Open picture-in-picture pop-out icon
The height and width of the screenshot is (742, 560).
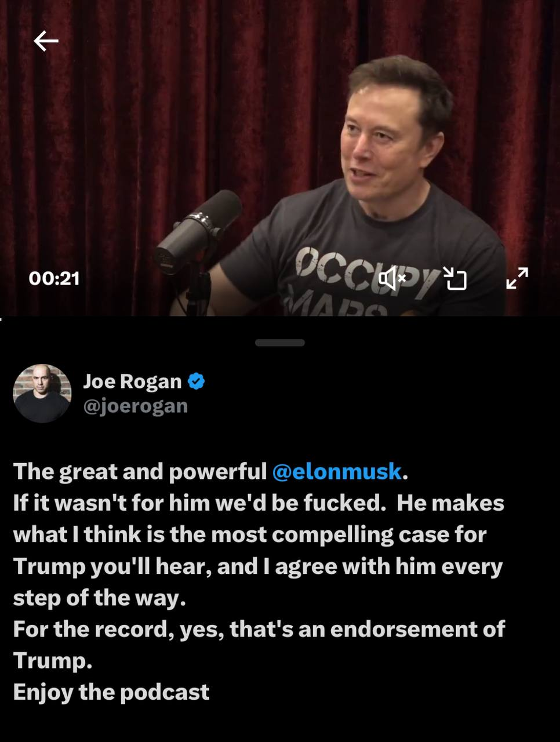click(455, 278)
